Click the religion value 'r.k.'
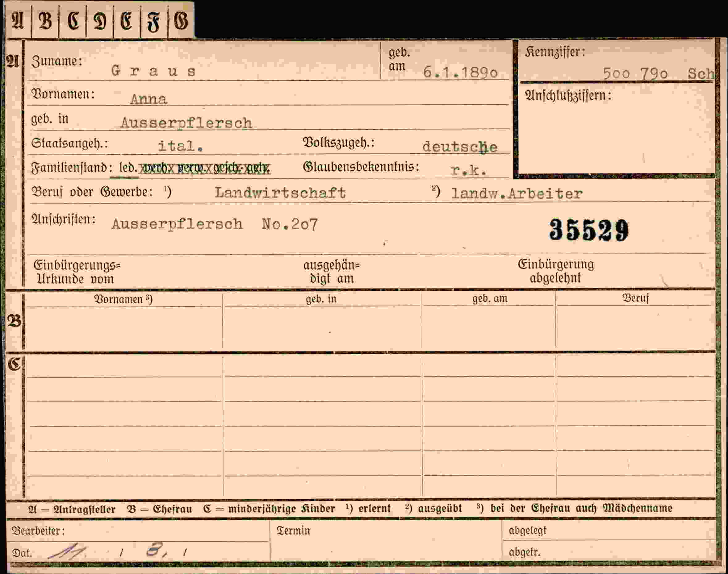 (x=469, y=170)
